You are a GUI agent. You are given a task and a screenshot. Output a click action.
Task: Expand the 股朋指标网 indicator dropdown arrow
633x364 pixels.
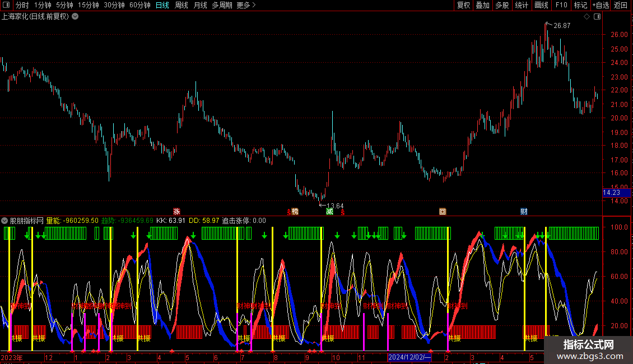tap(4, 221)
